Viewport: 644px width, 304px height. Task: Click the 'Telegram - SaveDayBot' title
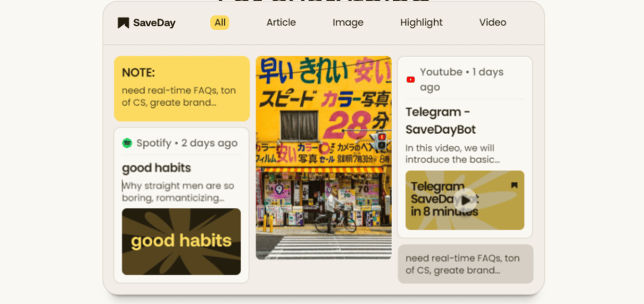[x=441, y=121]
